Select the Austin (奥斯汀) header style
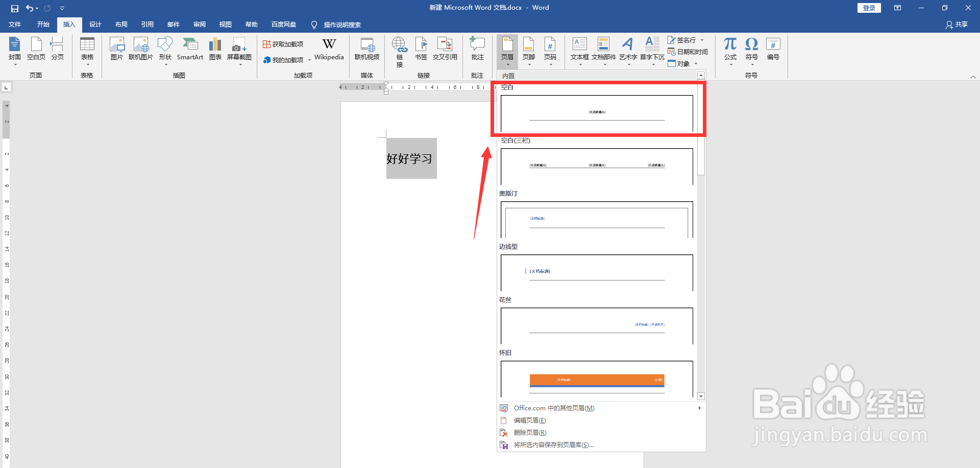The image size is (980, 468). 597,220
